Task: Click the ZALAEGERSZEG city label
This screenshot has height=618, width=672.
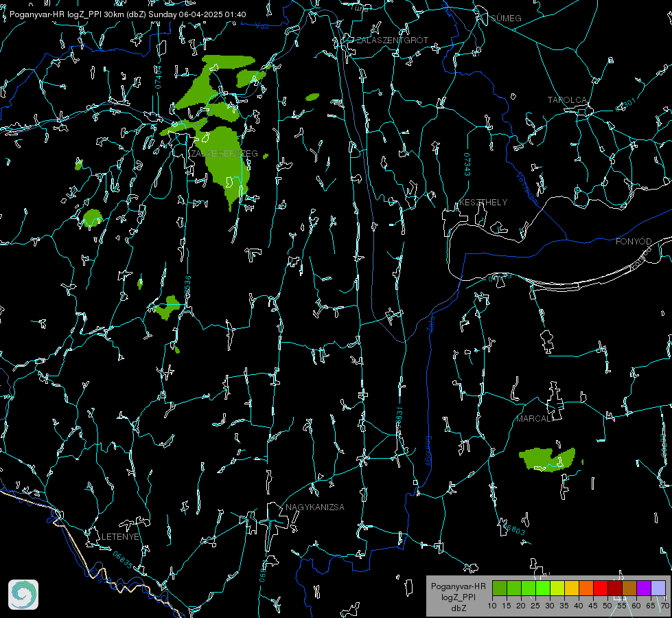Action: (224, 153)
